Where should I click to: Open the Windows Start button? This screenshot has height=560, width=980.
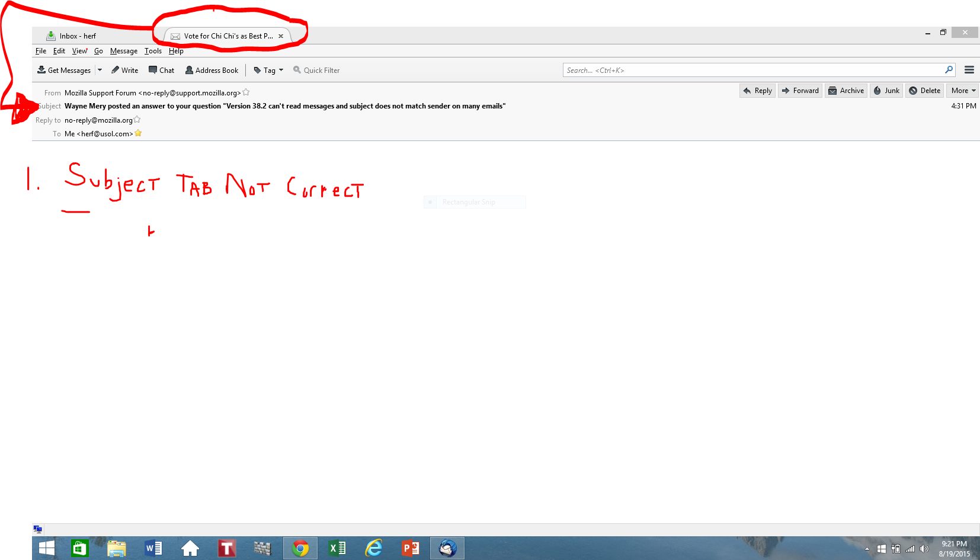pos(46,548)
